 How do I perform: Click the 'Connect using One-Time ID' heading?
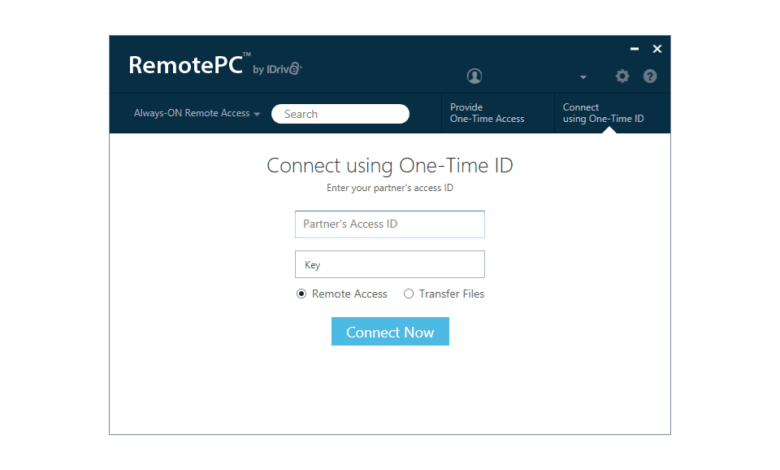(x=390, y=166)
